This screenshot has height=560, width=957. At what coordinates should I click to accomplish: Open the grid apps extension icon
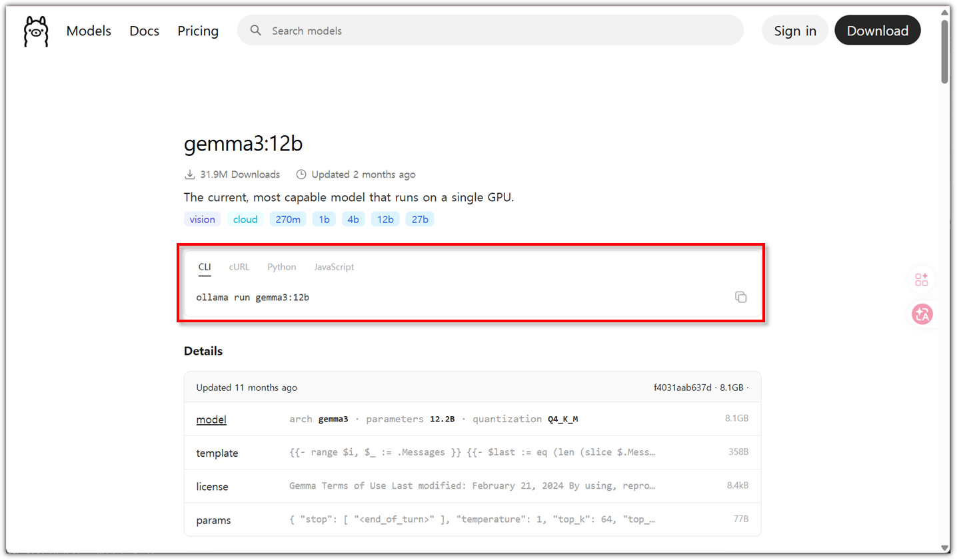[922, 280]
